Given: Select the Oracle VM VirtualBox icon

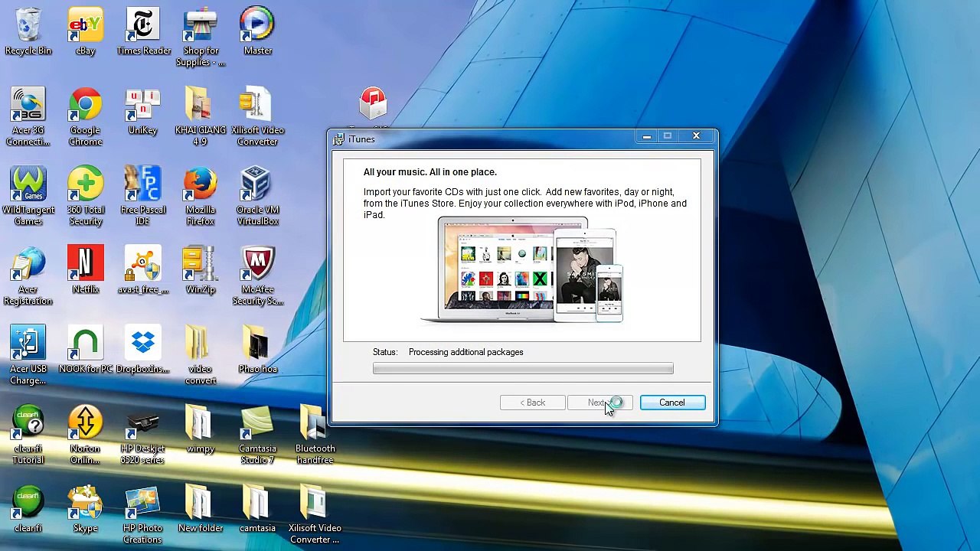Looking at the screenshot, I should (x=257, y=196).
